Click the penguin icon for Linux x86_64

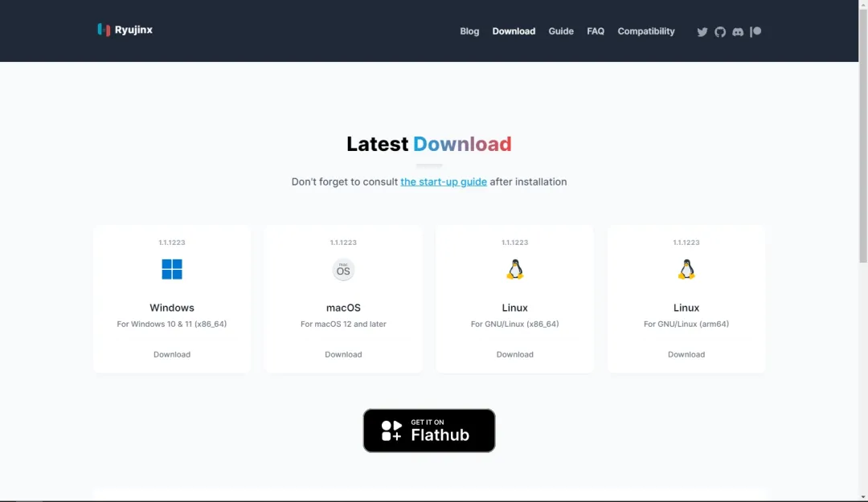pyautogui.click(x=515, y=270)
